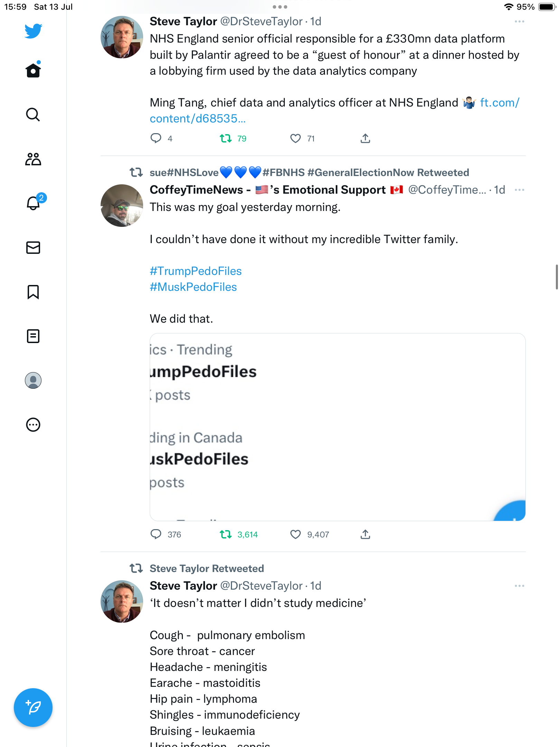Undo retweet on CoffeyTimeNews tweet
The height and width of the screenshot is (747, 560).
226,535
